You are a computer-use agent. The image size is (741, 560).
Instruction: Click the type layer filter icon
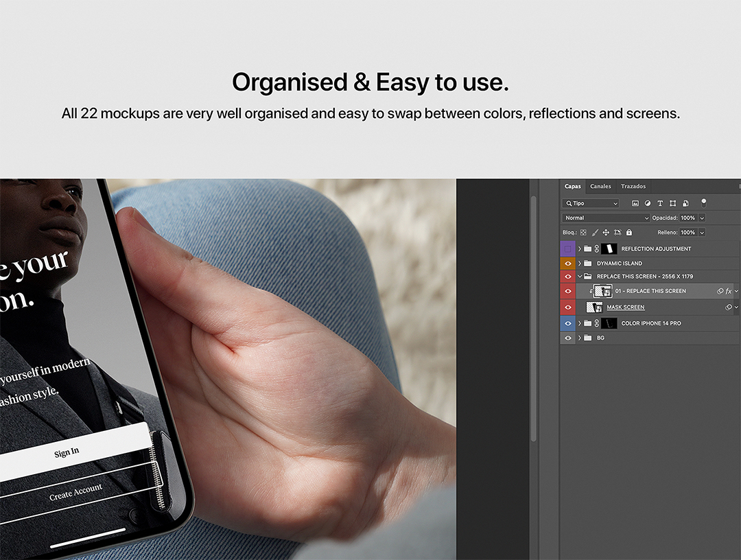[660, 204]
